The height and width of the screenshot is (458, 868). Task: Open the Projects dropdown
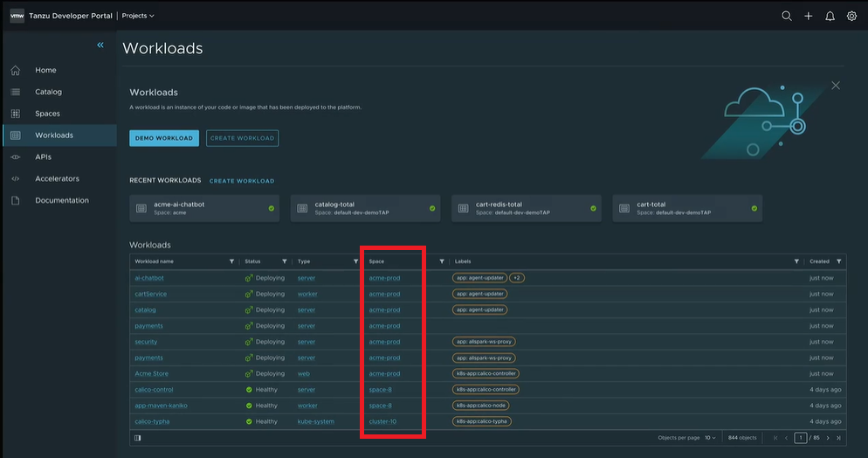[138, 16]
